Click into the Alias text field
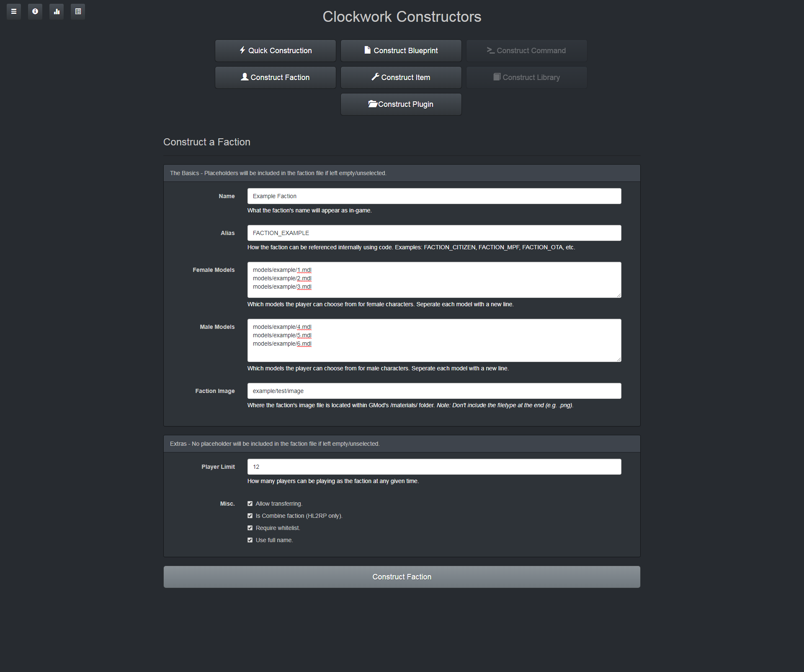Image resolution: width=804 pixels, height=672 pixels. point(434,233)
